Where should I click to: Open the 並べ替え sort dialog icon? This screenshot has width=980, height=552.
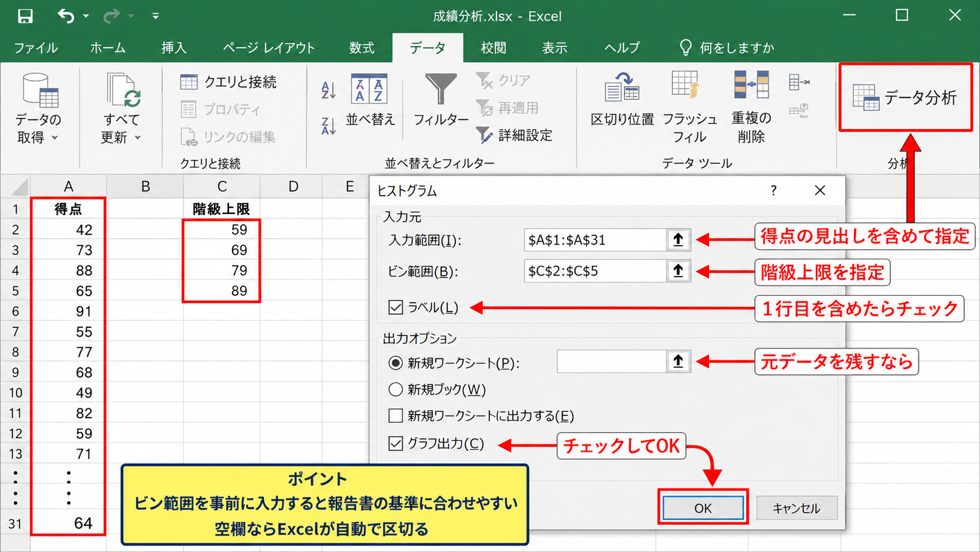369,89
